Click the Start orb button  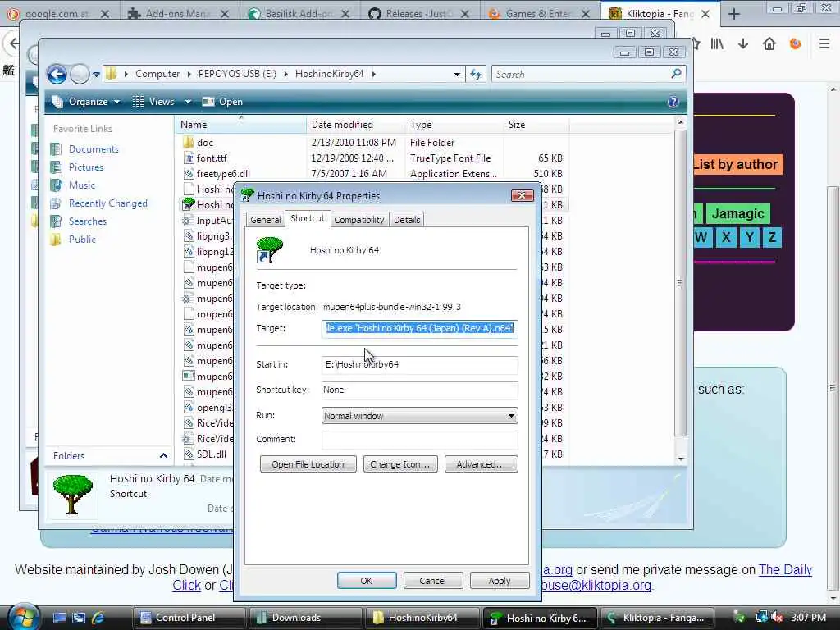point(23,617)
